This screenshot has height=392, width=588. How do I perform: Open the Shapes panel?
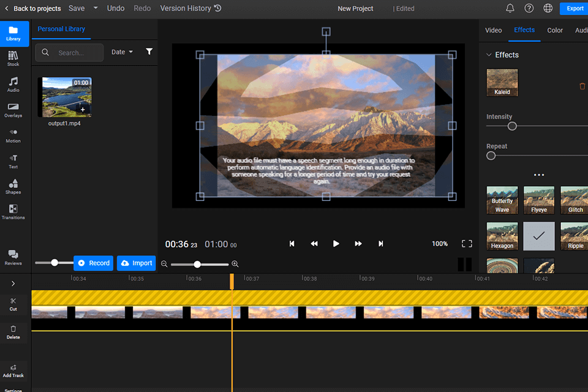pos(13,186)
